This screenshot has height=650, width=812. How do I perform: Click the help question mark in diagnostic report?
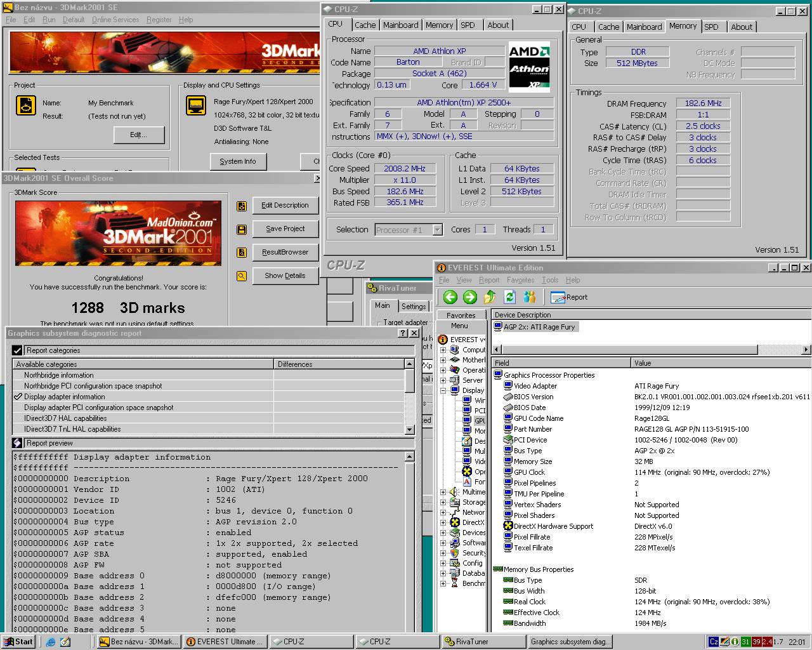click(x=403, y=333)
